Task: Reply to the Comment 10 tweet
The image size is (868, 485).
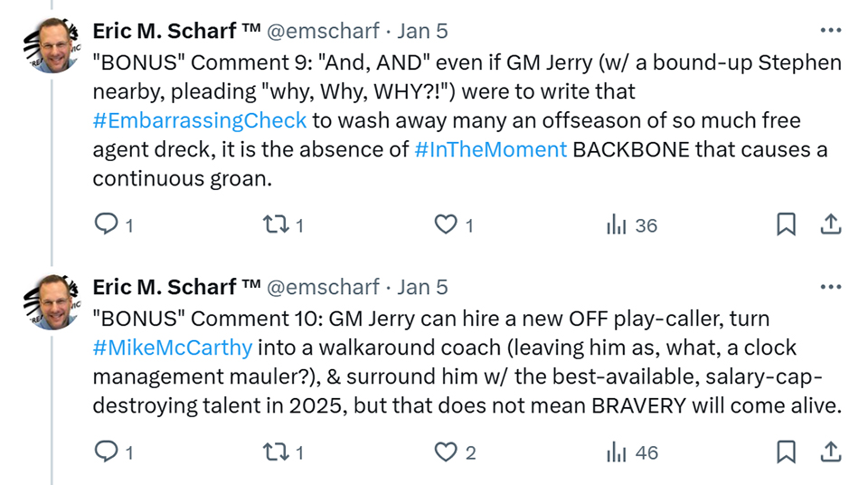Action: (114, 452)
